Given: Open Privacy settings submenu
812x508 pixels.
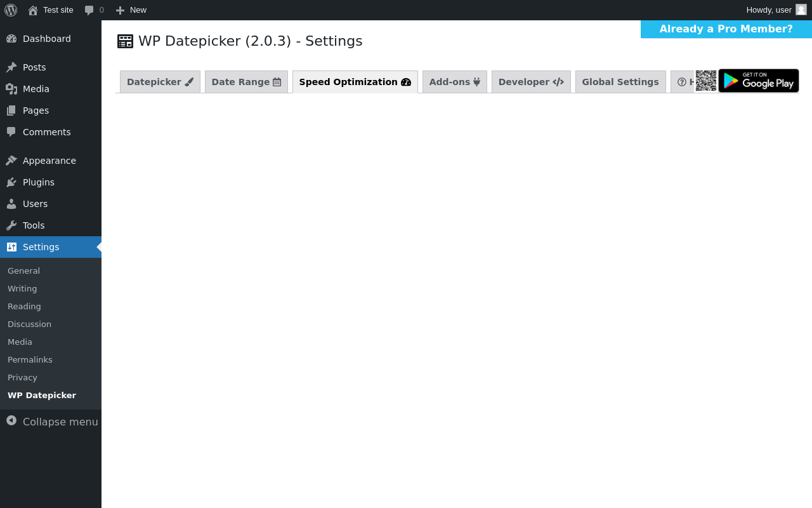Looking at the screenshot, I should tap(51, 377).
